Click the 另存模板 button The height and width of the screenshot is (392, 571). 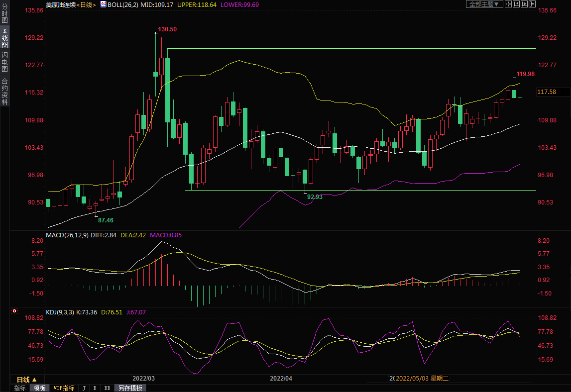130,388
